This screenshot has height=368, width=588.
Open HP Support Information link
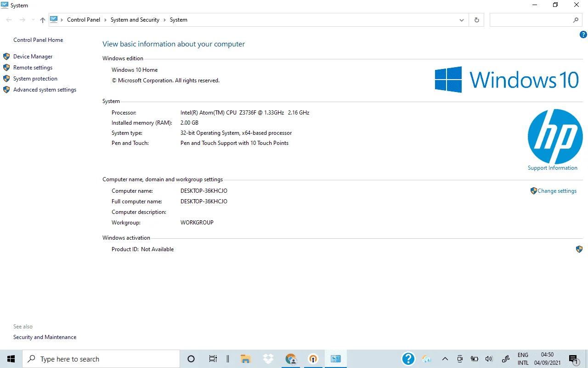[x=553, y=168]
